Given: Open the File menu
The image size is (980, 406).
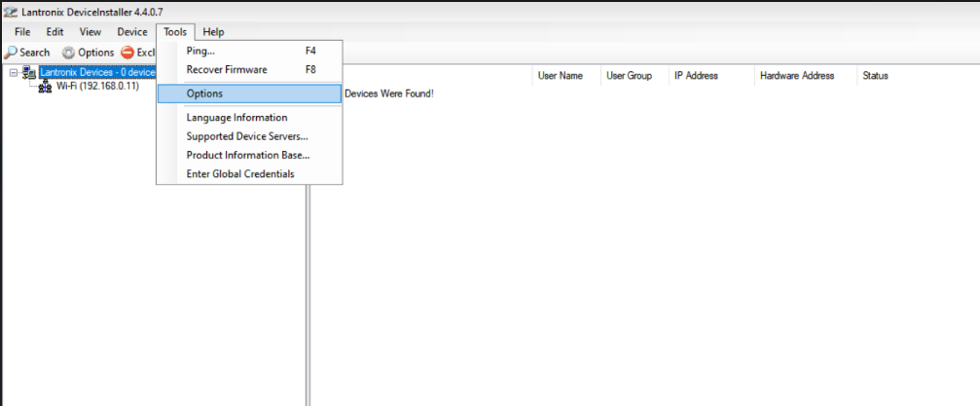Looking at the screenshot, I should tap(22, 32).
